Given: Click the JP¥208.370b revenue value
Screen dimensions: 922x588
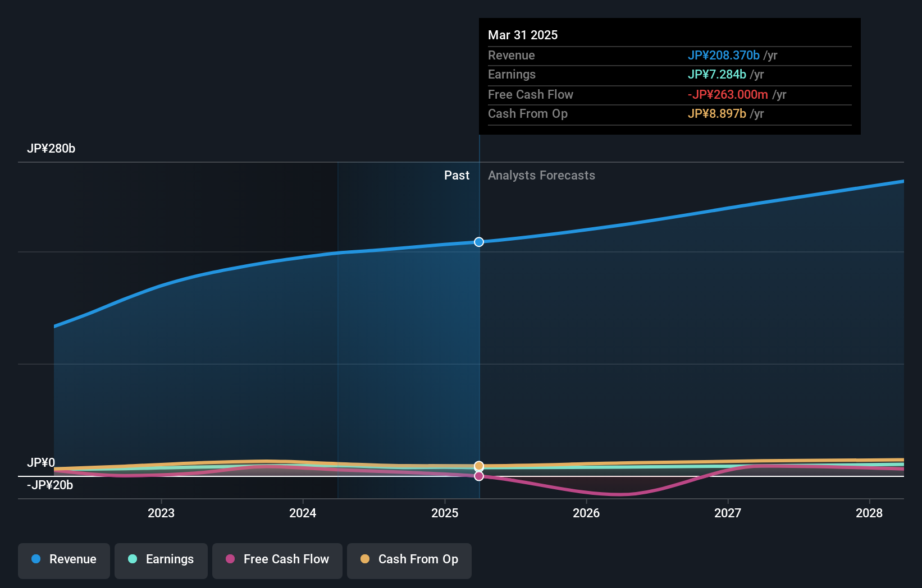Looking at the screenshot, I should 724,56.
